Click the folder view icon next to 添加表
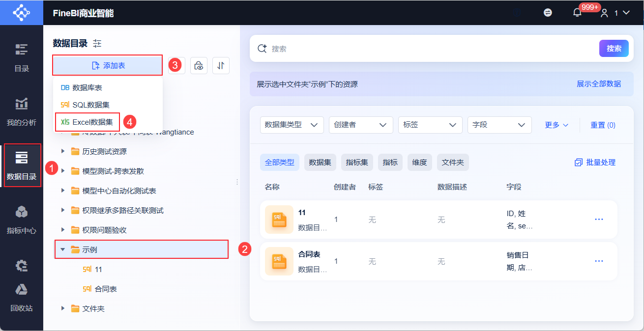This screenshot has height=331, width=644. pos(199,65)
